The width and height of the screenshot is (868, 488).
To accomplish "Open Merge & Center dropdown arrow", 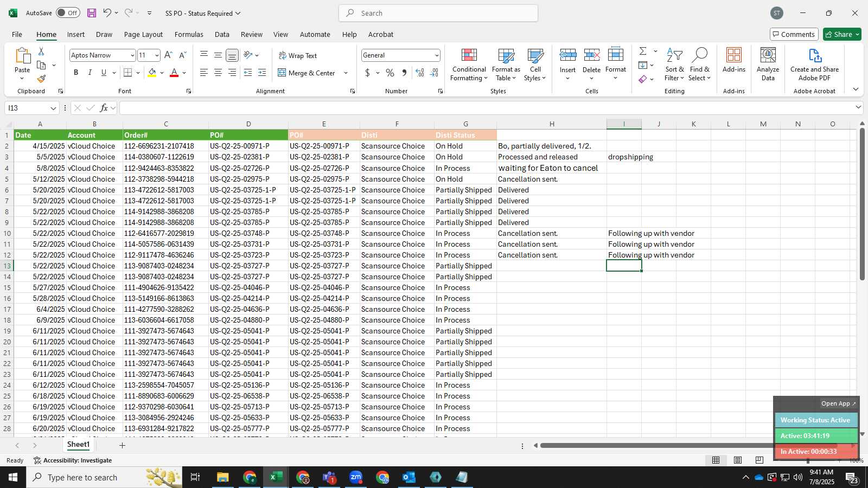I will coord(346,73).
